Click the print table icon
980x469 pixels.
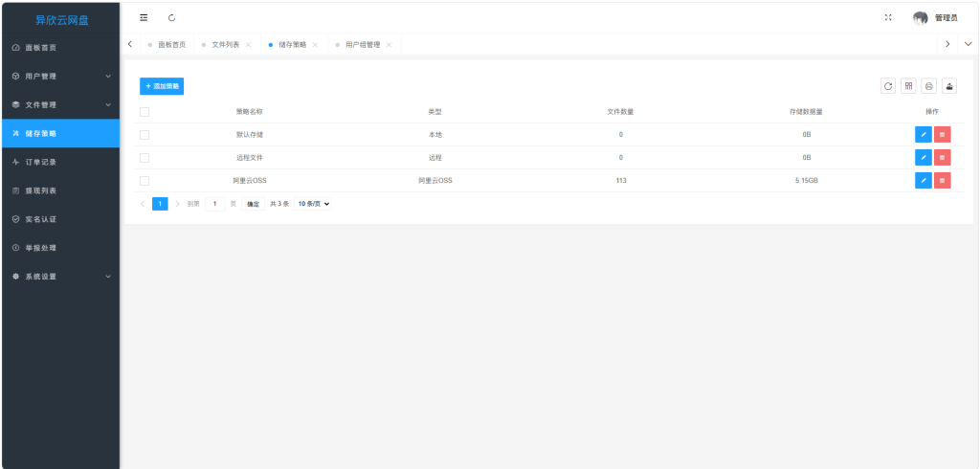[928, 86]
